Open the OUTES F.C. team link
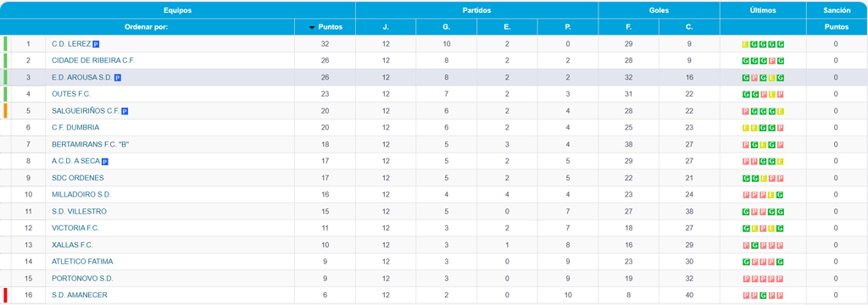The height and width of the screenshot is (305, 868). [x=71, y=94]
